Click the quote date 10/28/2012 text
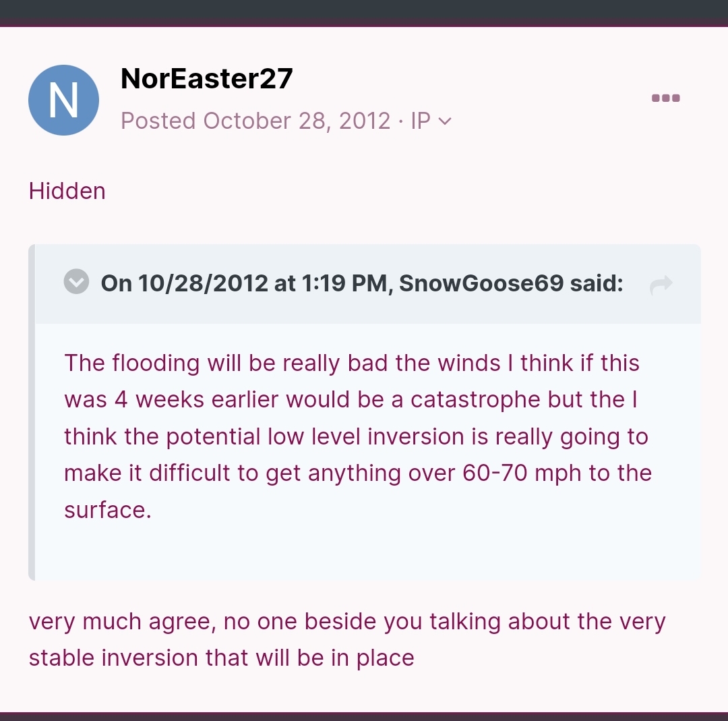Viewport: 728px width, 721px height. [x=203, y=283]
